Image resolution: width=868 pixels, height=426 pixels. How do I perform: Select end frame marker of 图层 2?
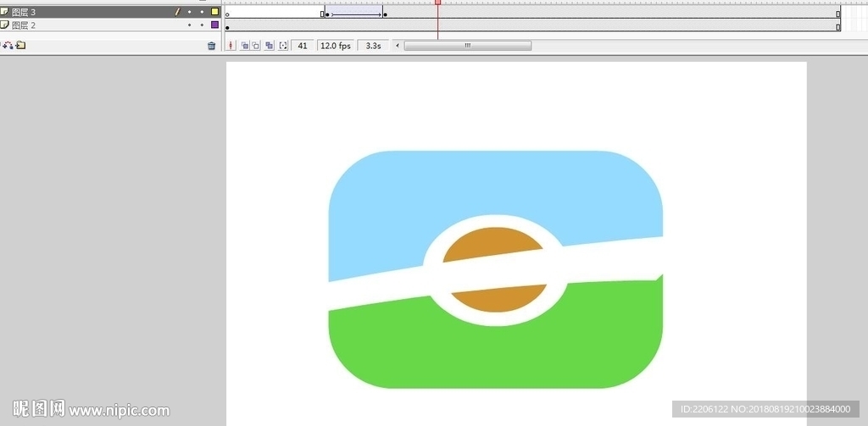point(838,26)
